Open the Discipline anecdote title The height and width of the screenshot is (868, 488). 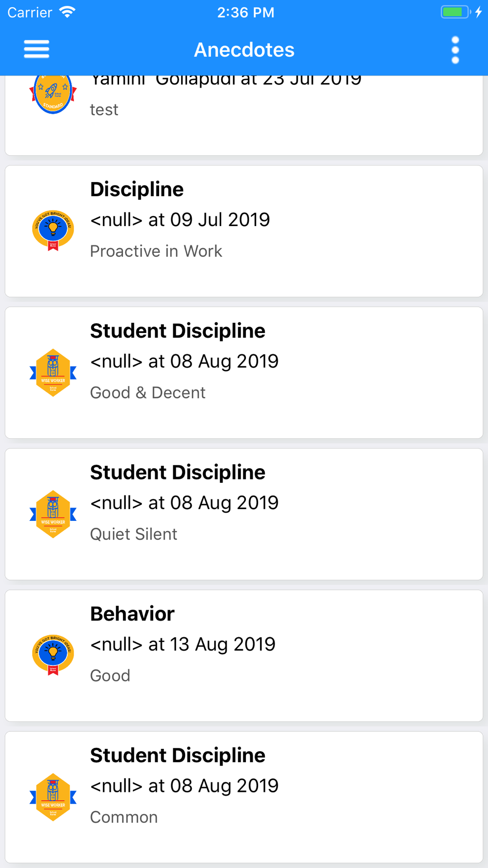(137, 189)
